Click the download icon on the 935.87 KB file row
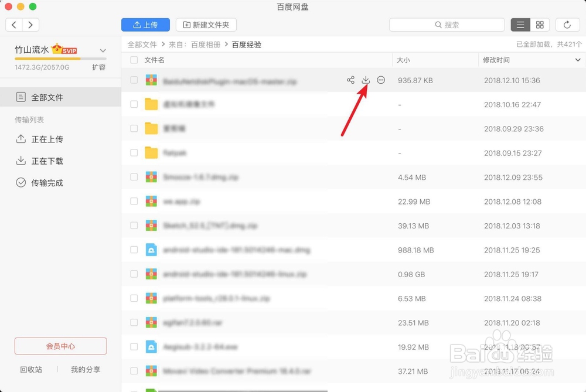The image size is (586, 392). coord(366,80)
